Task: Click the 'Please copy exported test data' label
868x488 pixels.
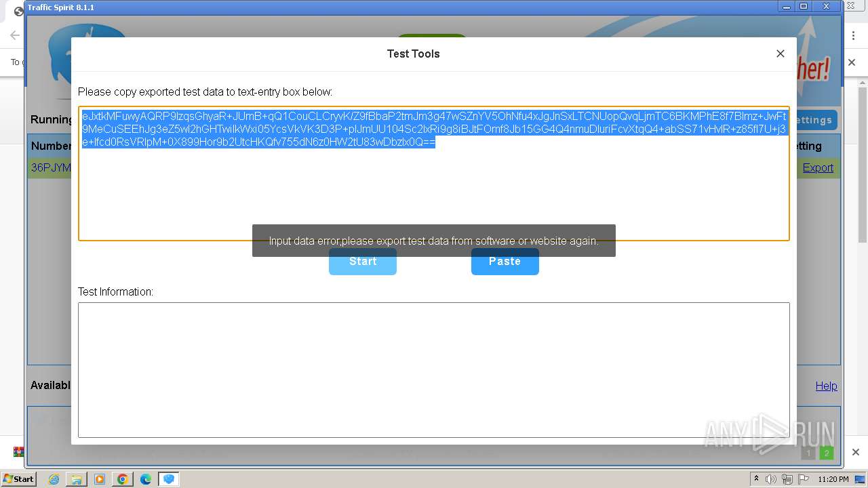Action: click(205, 91)
